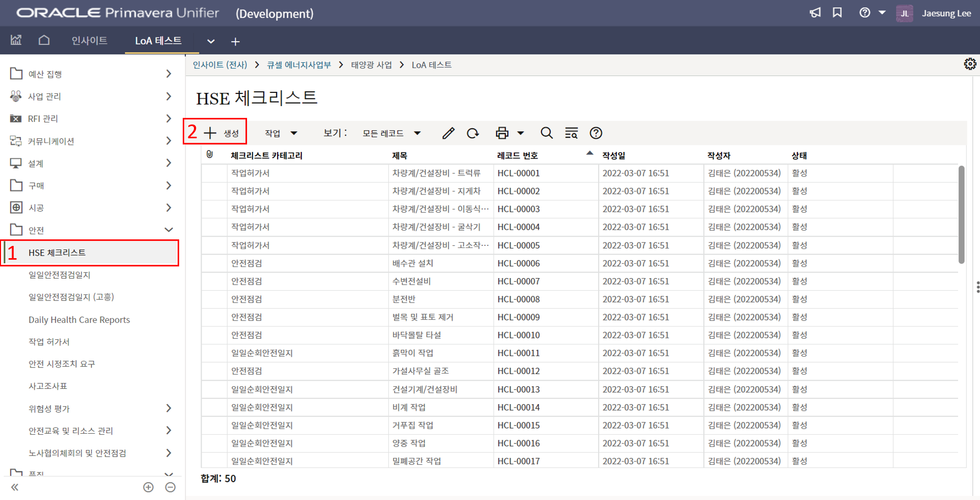
Task: Open the bookmarks icon in header
Action: click(837, 13)
